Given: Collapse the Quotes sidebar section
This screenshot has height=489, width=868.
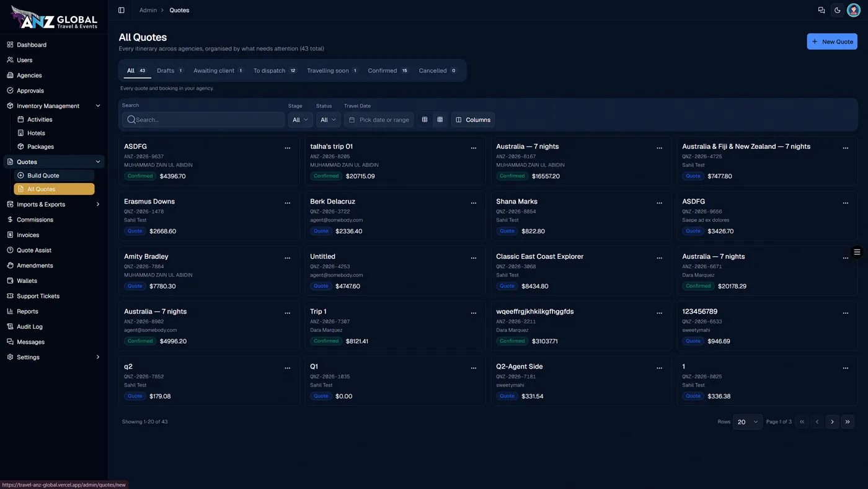Looking at the screenshot, I should [54, 162].
